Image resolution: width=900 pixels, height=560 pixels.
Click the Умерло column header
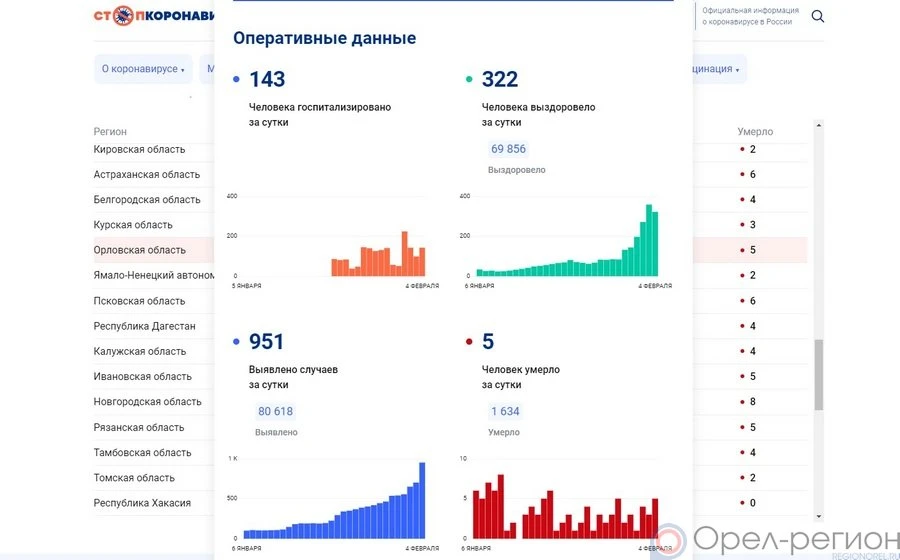755,132
